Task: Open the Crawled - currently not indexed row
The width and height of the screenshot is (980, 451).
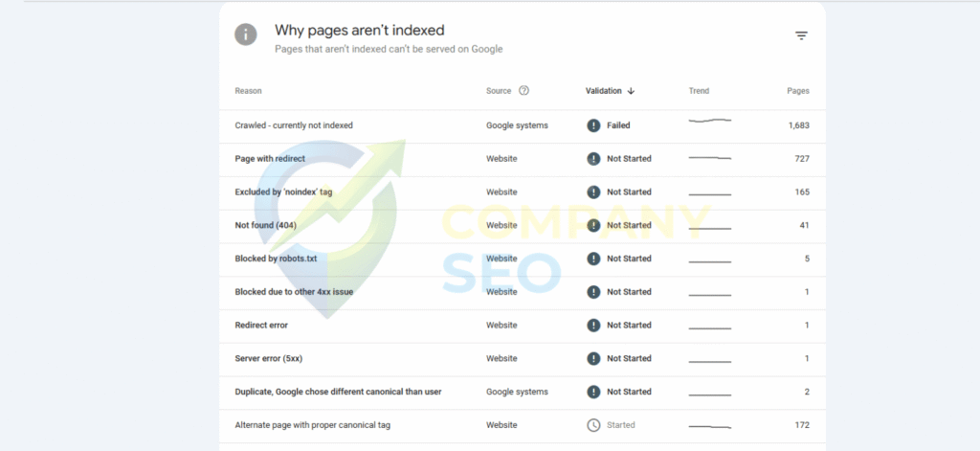Action: [294, 125]
